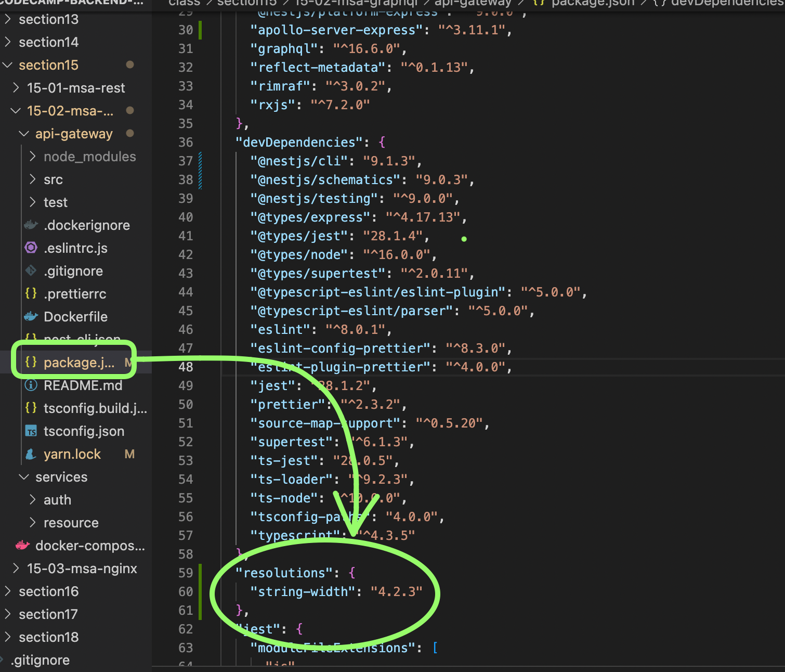Screen dimensions: 785x672
Task: Click the "@nestjs/testing" key text
Action: [x=315, y=198]
